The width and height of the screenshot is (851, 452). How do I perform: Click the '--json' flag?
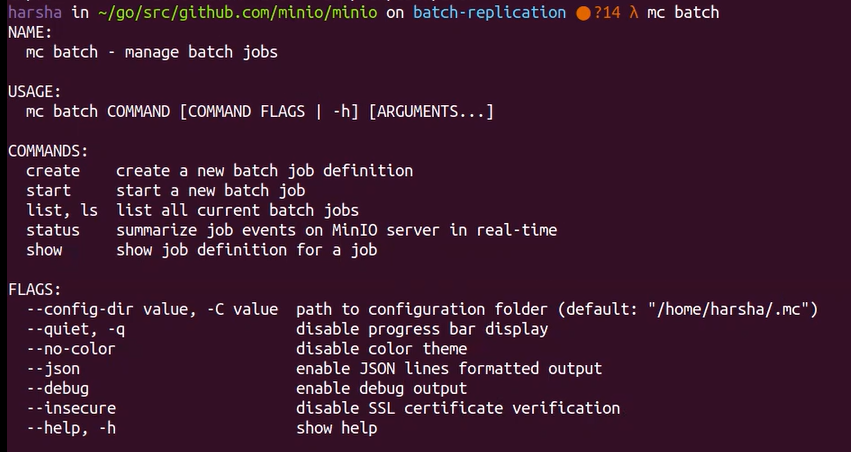coord(53,369)
